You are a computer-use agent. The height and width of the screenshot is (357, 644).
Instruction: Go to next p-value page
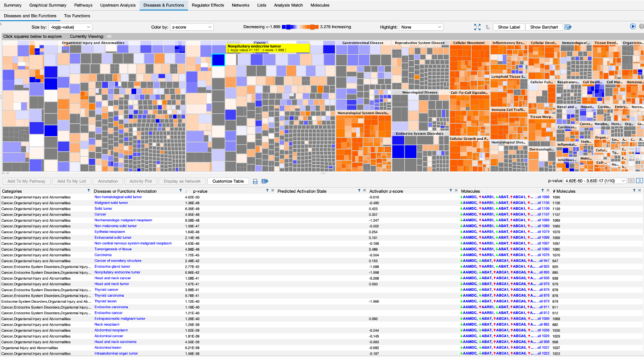pyautogui.click(x=639, y=181)
